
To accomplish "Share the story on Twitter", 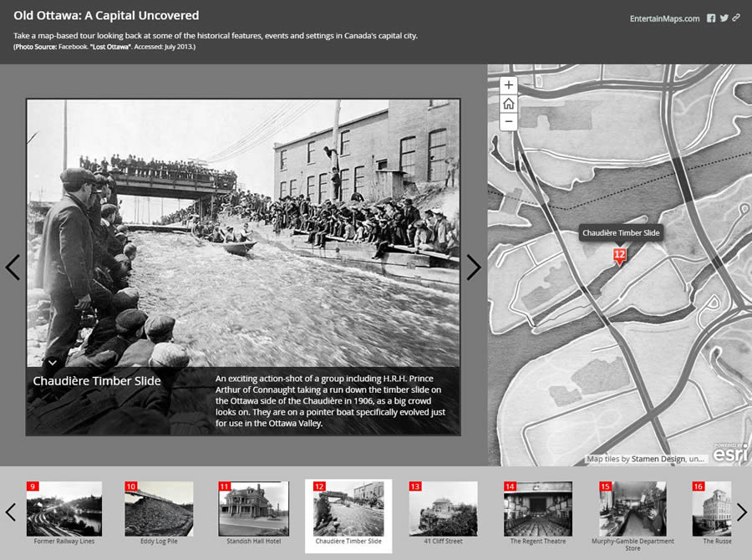I will (724, 17).
